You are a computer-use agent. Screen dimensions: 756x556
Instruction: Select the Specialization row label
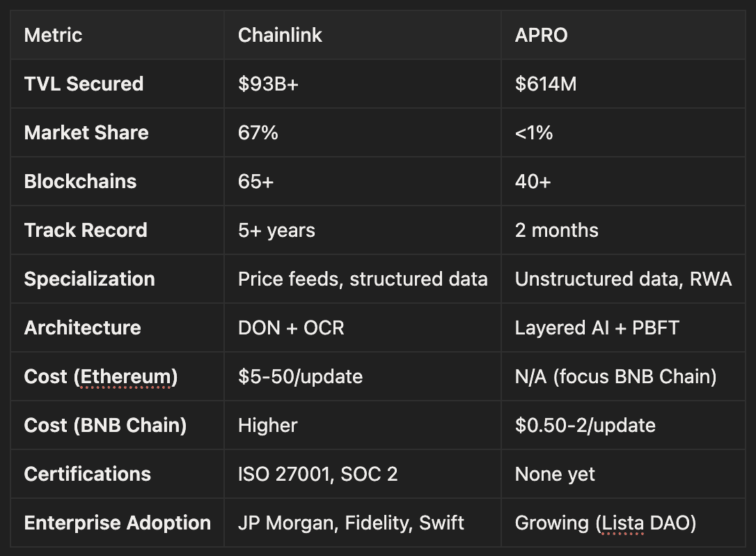(89, 279)
